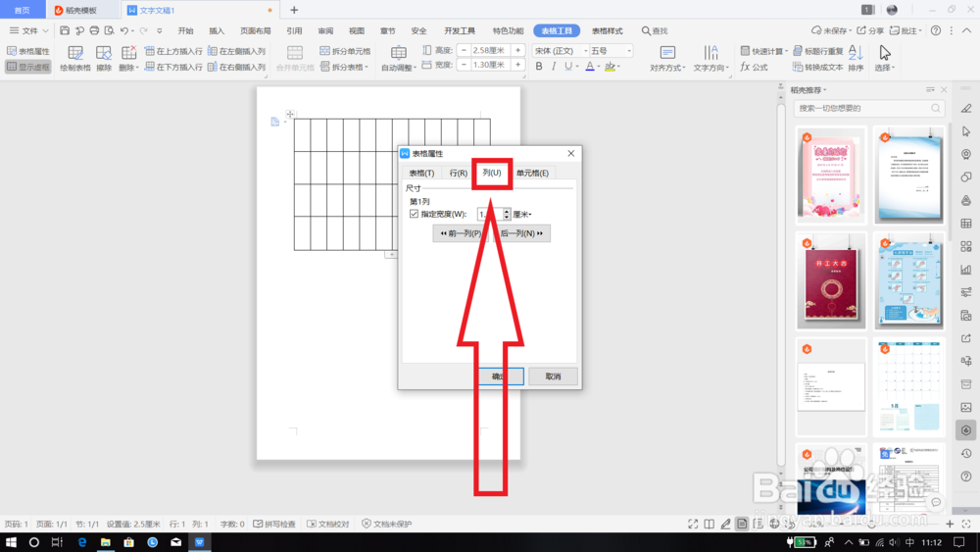Open the Select (选择) dropdown
Viewport: 980px width, 552px height.
[884, 60]
